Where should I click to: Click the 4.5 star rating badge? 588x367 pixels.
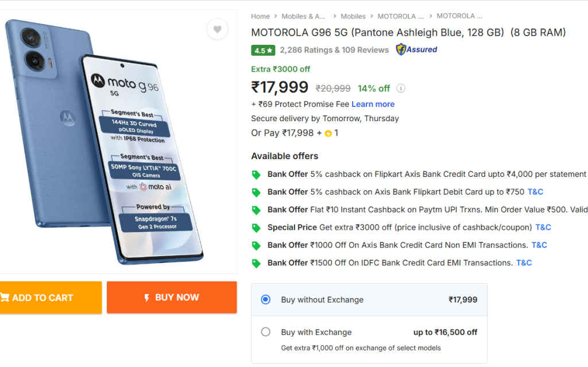[x=263, y=50]
